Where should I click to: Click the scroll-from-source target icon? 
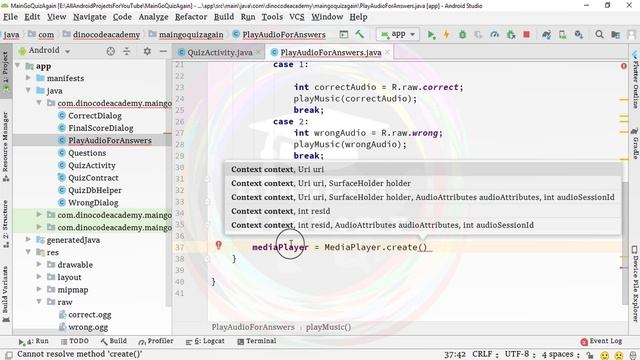click(111, 51)
